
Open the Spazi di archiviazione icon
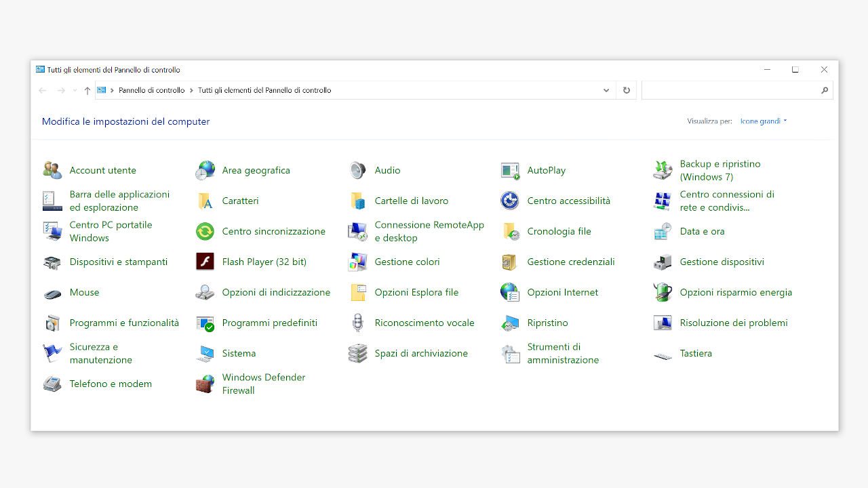[357, 353]
